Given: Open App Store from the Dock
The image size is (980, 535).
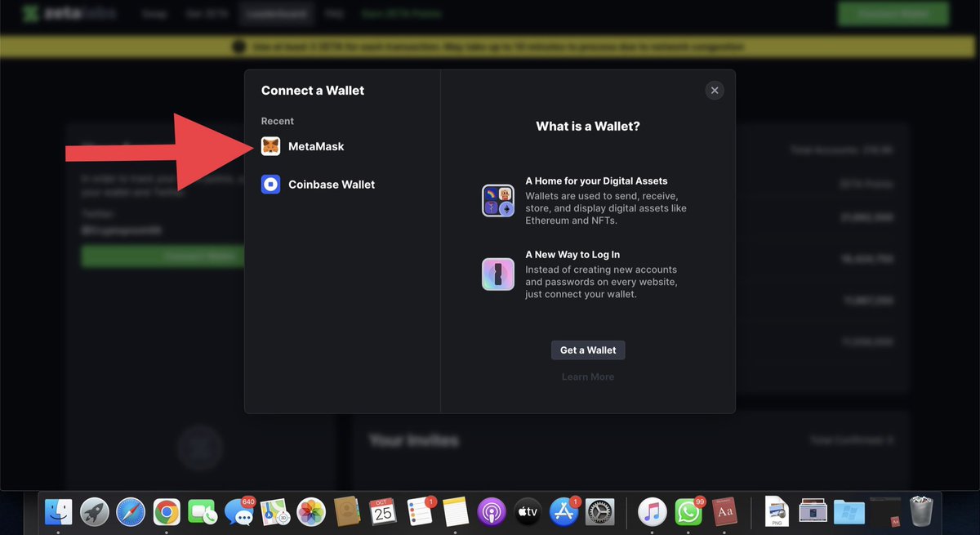Looking at the screenshot, I should pyautogui.click(x=563, y=512).
